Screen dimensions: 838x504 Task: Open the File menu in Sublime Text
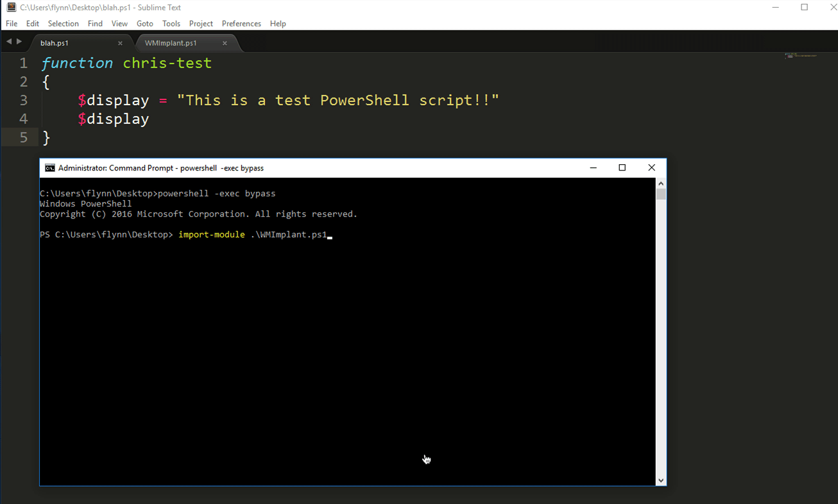coord(12,24)
